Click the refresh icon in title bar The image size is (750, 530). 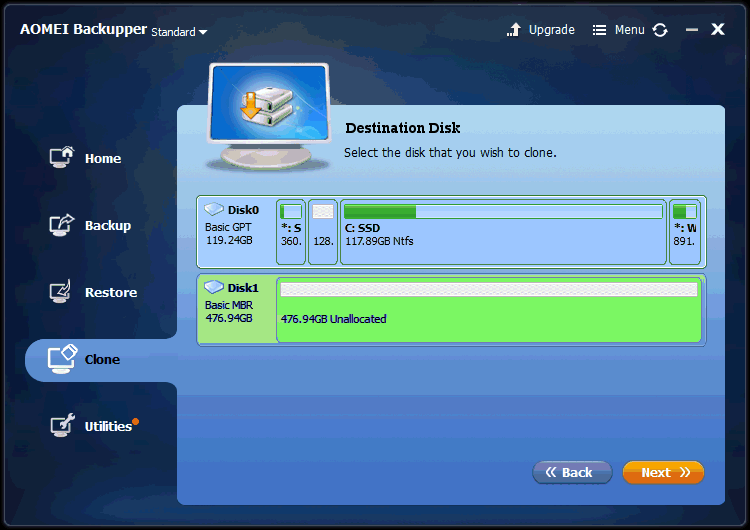[660, 30]
